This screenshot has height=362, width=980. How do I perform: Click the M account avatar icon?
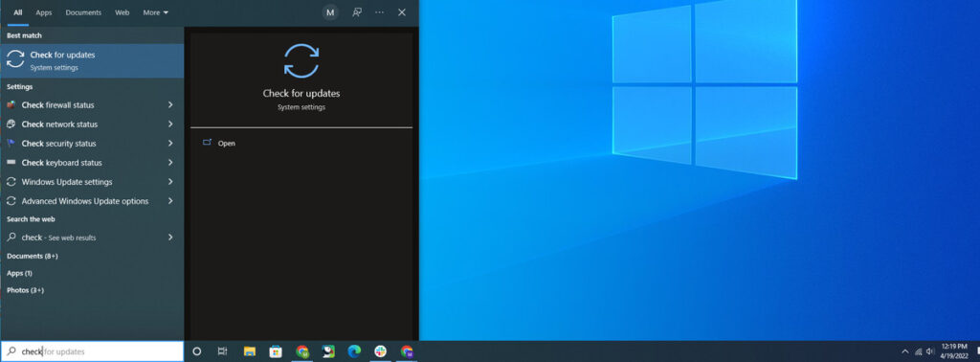point(330,12)
